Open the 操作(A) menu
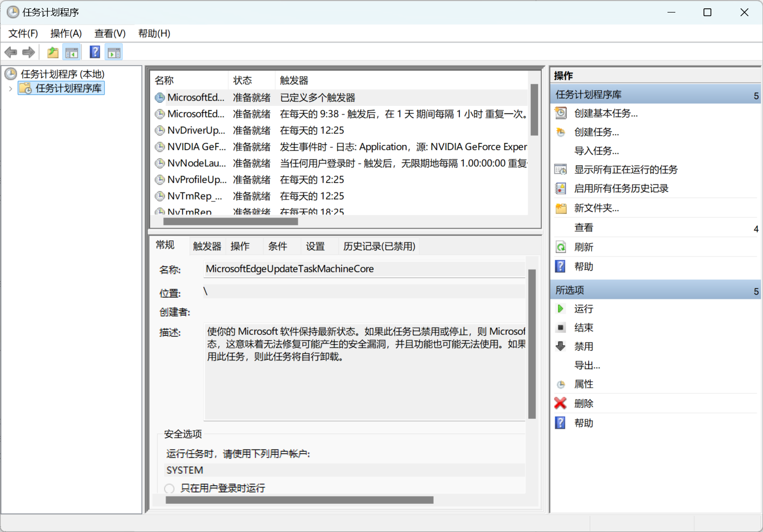 (x=66, y=33)
